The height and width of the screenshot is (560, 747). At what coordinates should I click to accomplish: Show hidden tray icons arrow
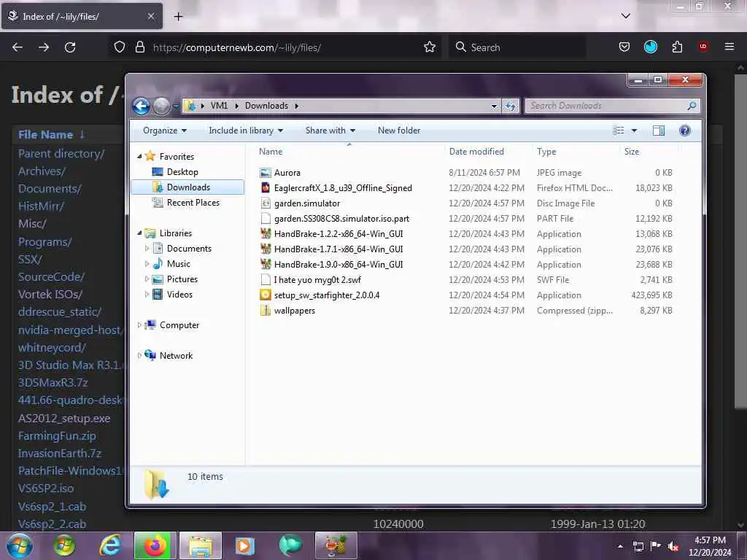pyautogui.click(x=620, y=546)
